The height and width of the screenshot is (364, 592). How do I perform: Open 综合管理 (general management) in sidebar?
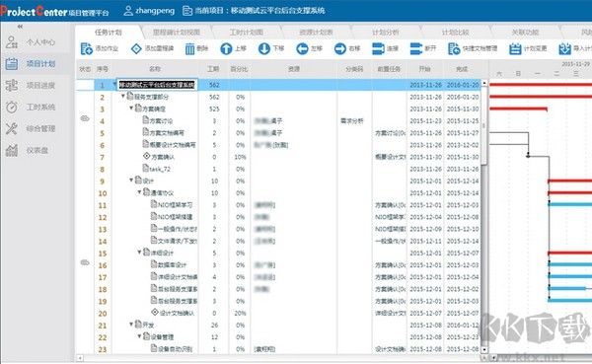click(x=31, y=129)
